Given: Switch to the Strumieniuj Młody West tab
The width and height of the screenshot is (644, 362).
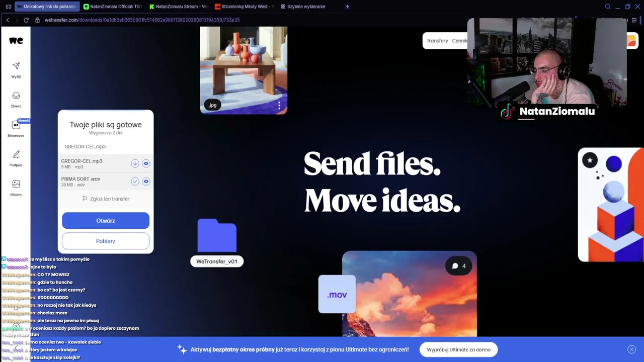Looking at the screenshot, I should pos(245,7).
